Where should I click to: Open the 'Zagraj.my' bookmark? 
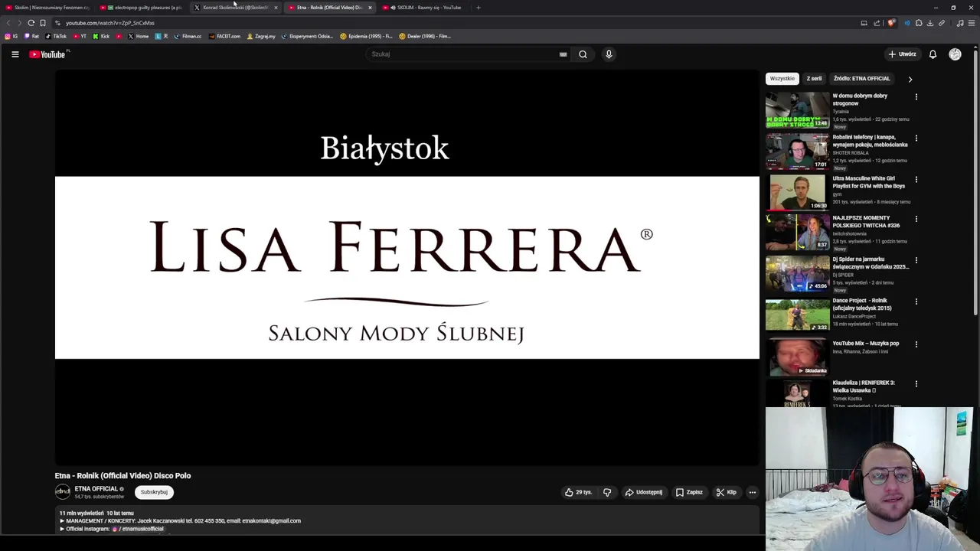pos(261,36)
